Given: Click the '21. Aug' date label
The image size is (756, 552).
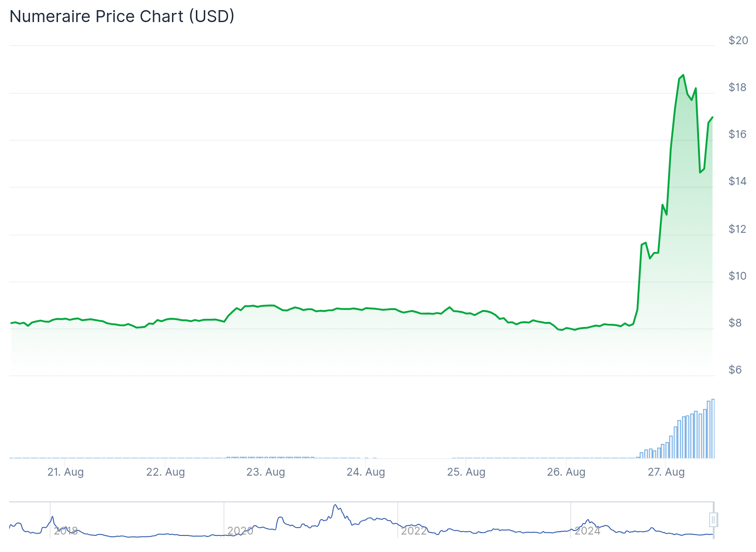Looking at the screenshot, I should point(66,472).
